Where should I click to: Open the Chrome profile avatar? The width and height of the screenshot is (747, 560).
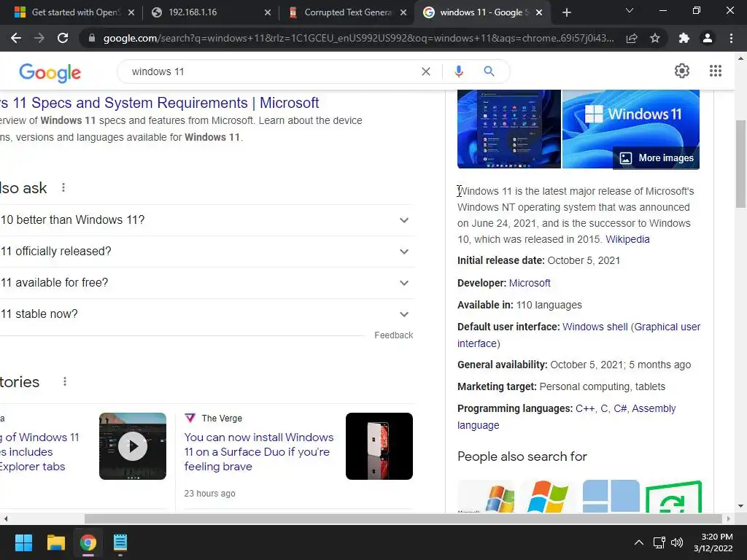708,38
